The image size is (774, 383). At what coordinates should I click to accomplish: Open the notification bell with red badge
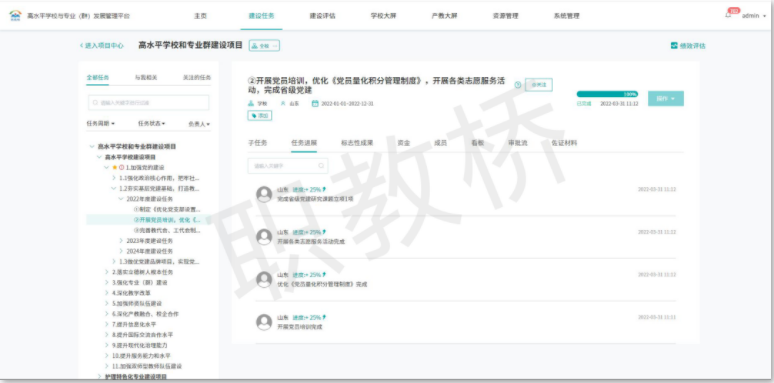click(x=728, y=15)
